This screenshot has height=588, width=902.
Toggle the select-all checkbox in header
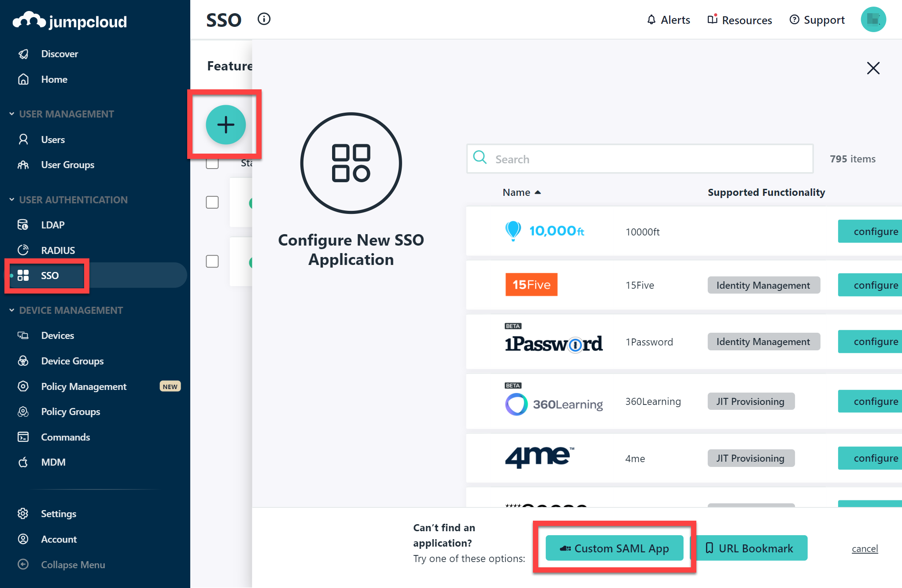pyautogui.click(x=212, y=163)
